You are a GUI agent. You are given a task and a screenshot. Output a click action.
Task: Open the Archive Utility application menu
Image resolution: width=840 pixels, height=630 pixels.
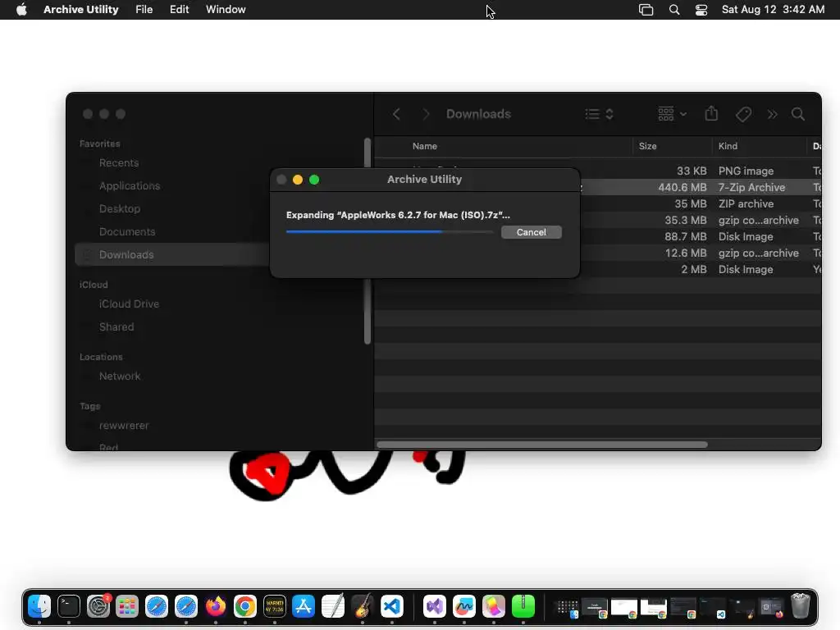81,10
